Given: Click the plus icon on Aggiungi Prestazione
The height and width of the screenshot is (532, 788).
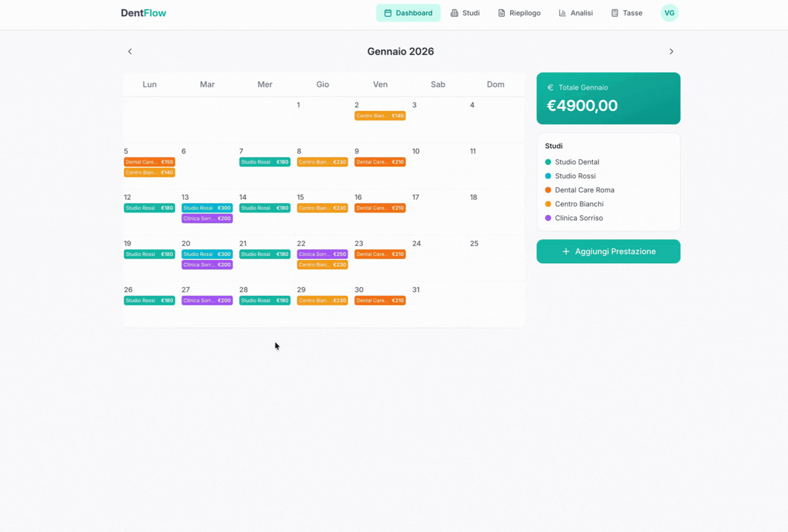Looking at the screenshot, I should 565,251.
